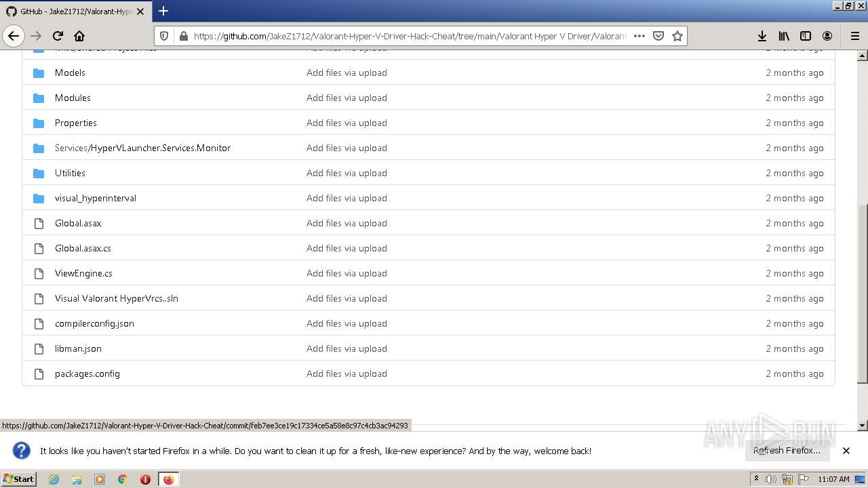Screen dimensions: 868x488
Task: Open page actions three-dot menu
Action: pyautogui.click(x=639, y=36)
